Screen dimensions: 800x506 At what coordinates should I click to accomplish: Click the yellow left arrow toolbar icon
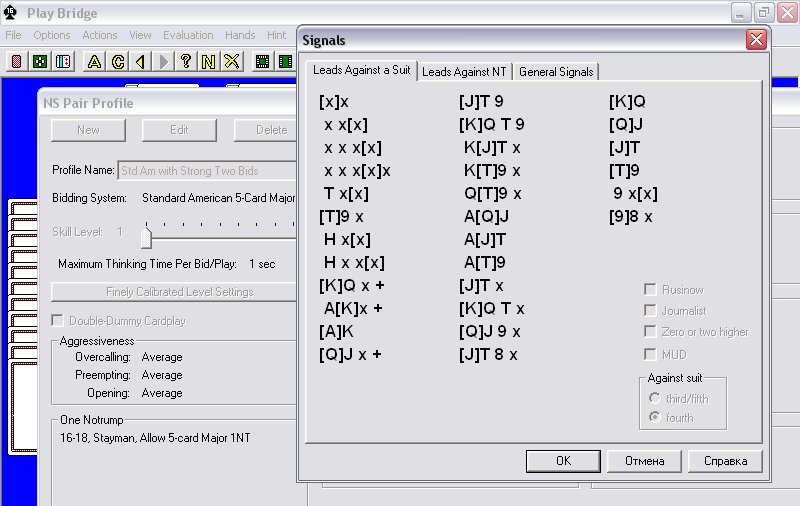(x=140, y=62)
